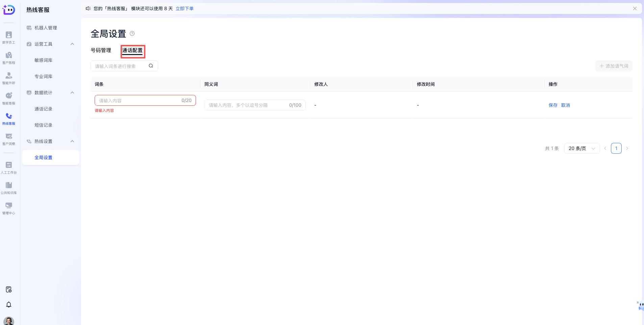Click the search magnifier icon
This screenshot has width=644, height=325.
(151, 66)
